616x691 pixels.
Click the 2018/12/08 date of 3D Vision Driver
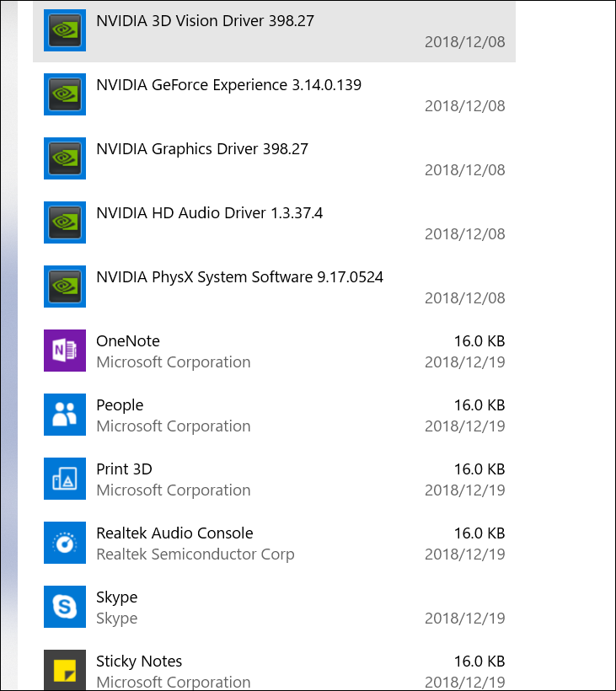coord(465,42)
